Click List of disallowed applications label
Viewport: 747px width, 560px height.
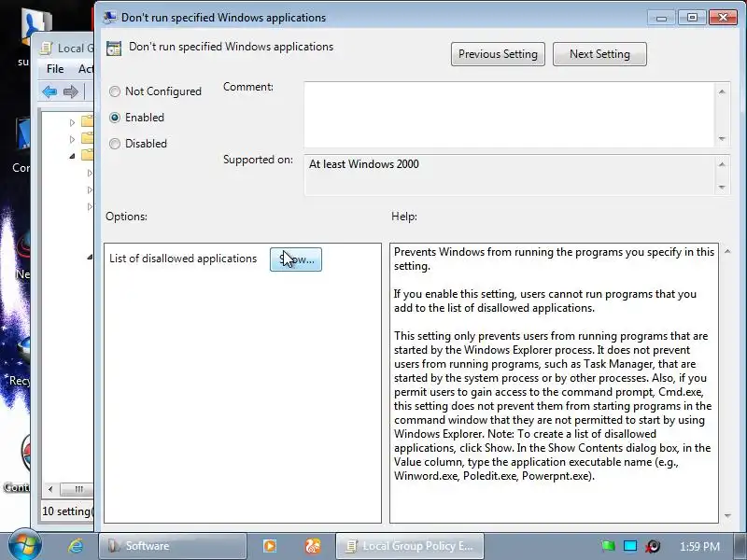183,259
